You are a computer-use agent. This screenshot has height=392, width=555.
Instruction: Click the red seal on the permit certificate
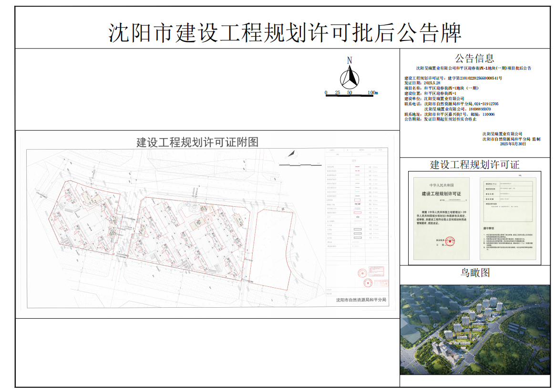[448, 242]
